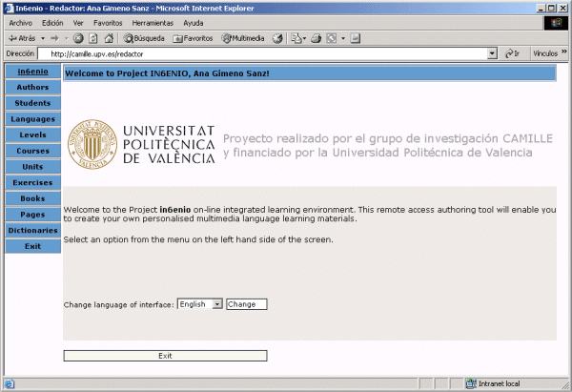This screenshot has height=392, width=572.
Task: Open the Multimedia toolbar button
Action: coord(243,38)
